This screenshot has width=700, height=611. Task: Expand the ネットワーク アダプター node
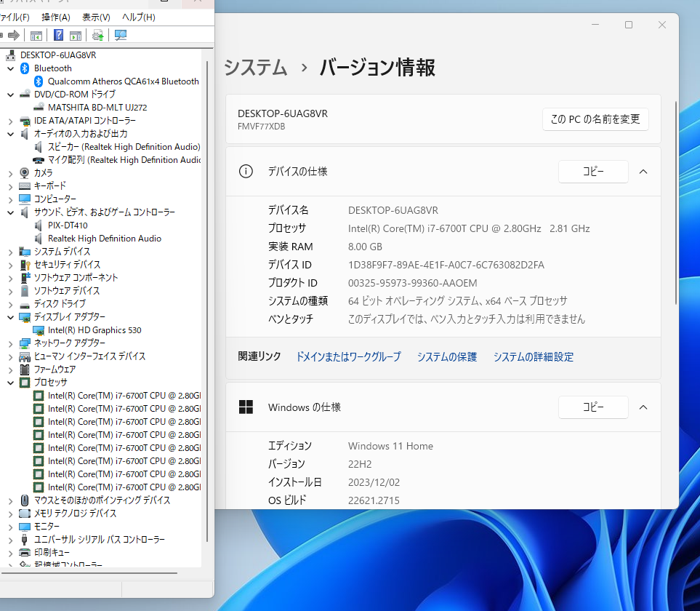point(11,343)
